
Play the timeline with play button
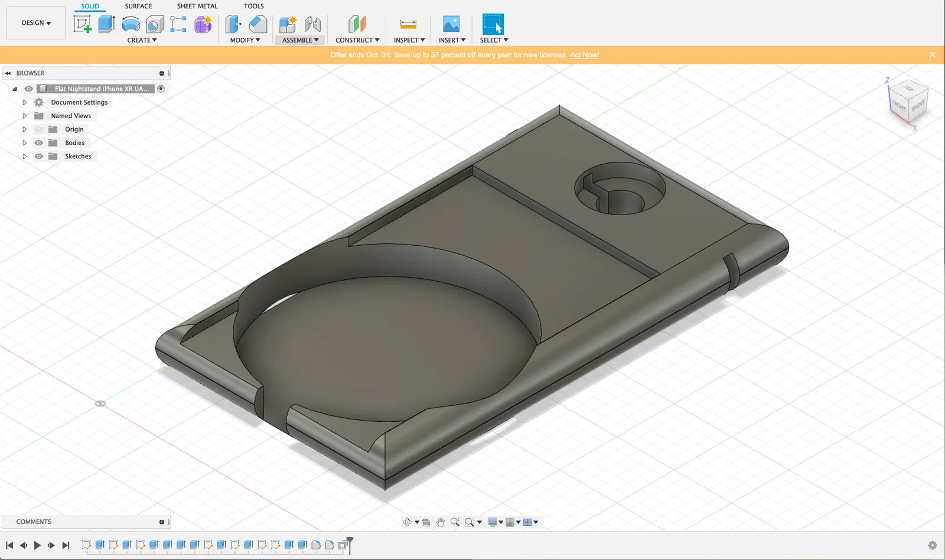point(37,545)
